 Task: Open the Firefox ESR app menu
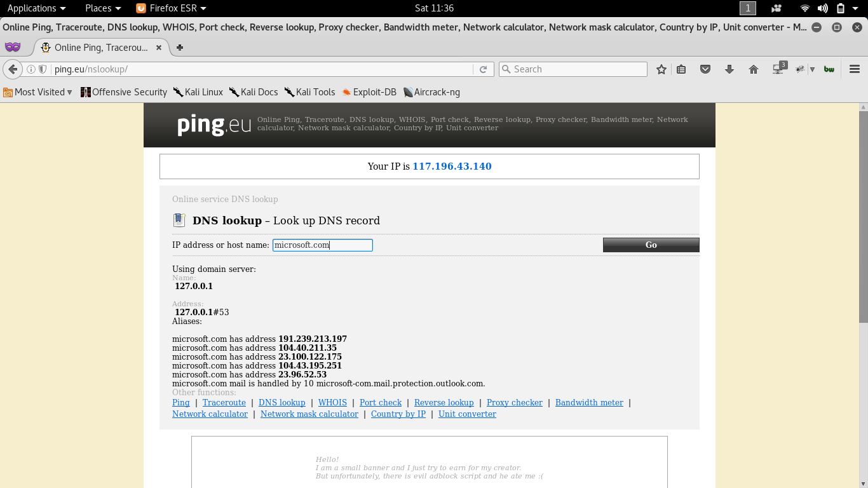coord(172,8)
